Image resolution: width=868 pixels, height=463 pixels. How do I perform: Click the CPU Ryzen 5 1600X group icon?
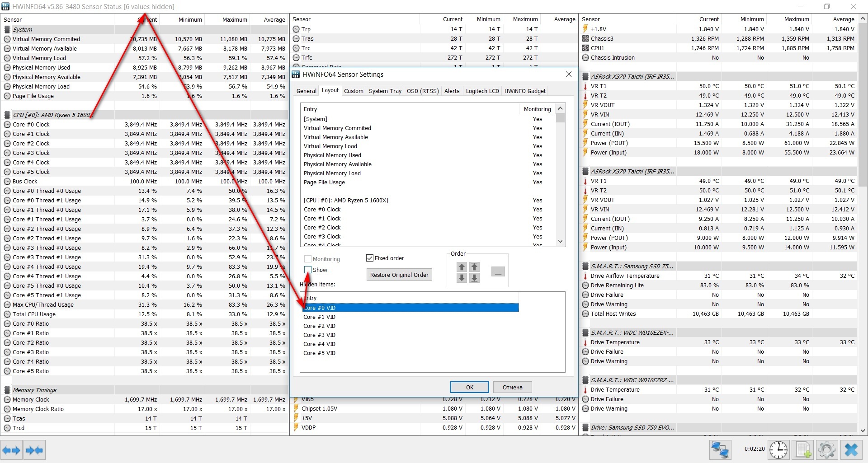7,115
